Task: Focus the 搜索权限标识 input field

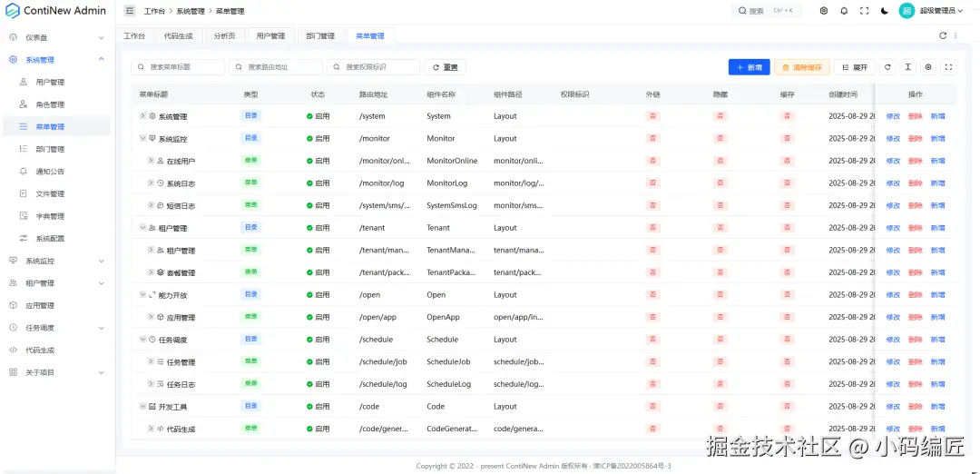Action: pos(374,67)
